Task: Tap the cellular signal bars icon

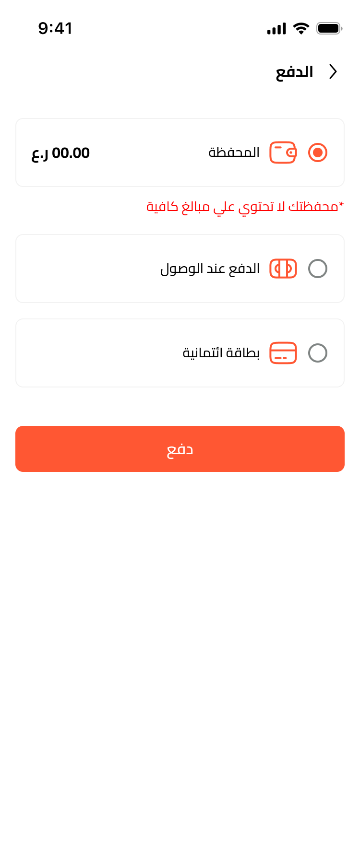Action: tap(276, 29)
